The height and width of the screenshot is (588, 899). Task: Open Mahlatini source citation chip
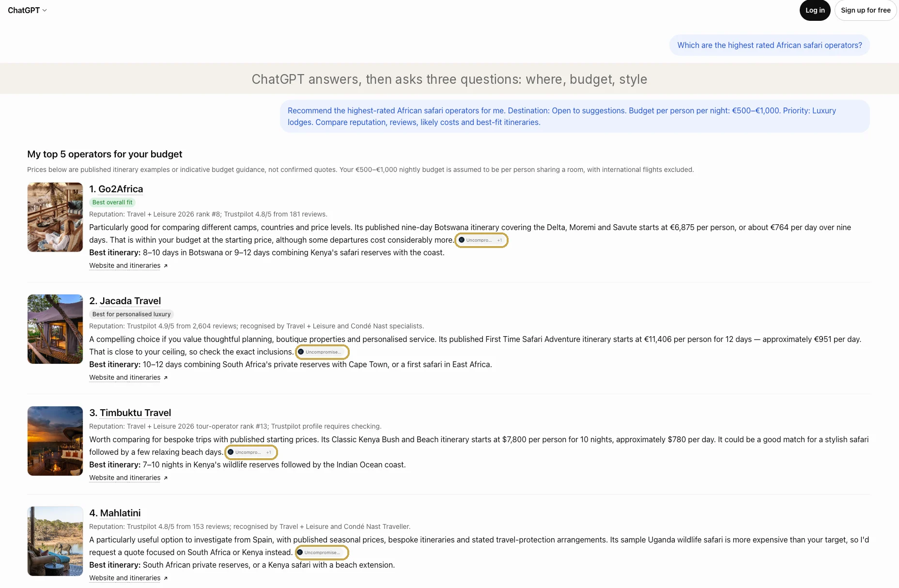pos(322,553)
